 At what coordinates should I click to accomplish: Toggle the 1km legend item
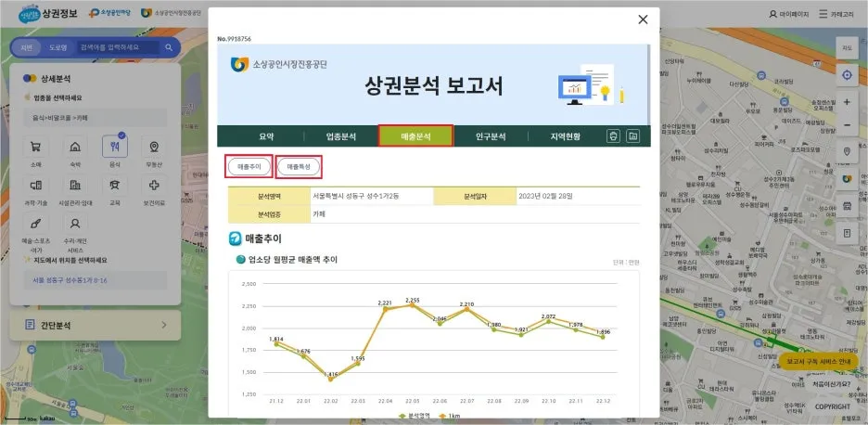click(x=449, y=416)
